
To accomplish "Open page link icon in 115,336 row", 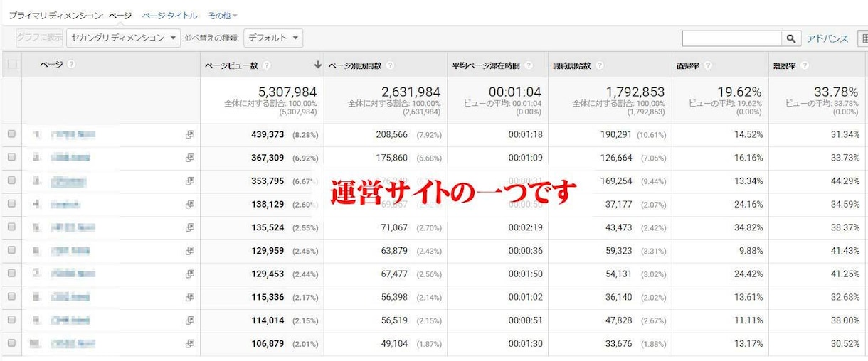I will click(189, 297).
